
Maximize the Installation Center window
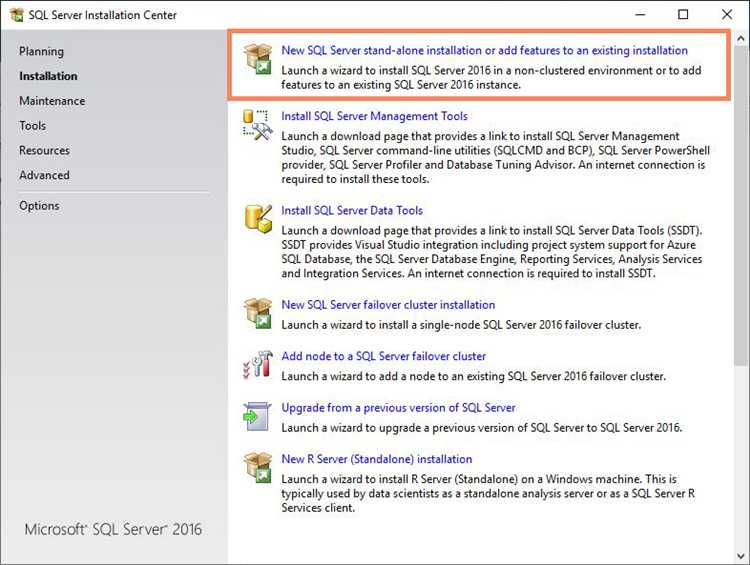point(684,15)
